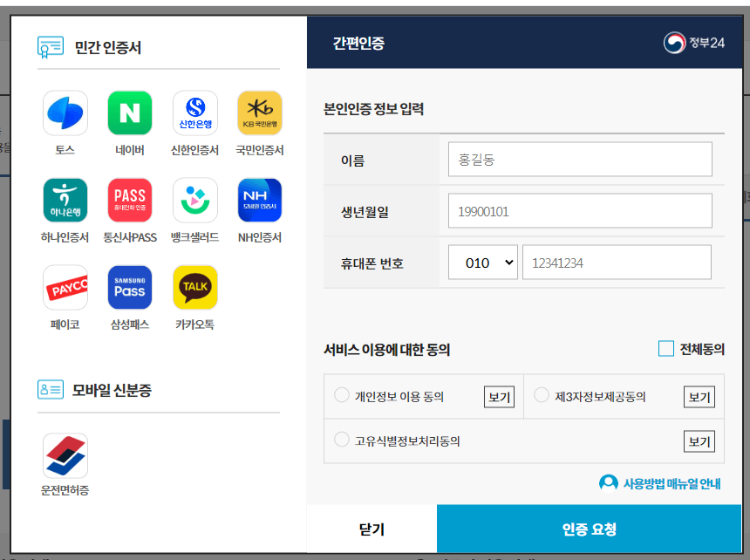The height and width of the screenshot is (560, 750).
Task: Select the 페이코 icon
Action: (x=65, y=286)
